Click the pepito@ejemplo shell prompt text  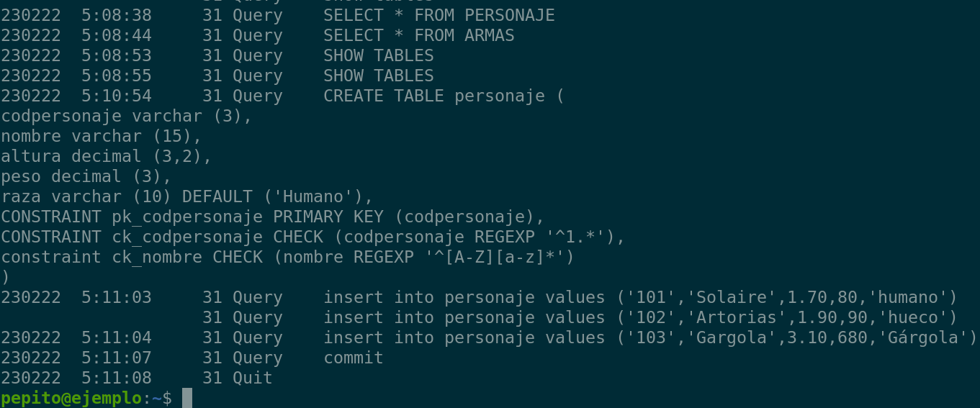tap(72, 398)
